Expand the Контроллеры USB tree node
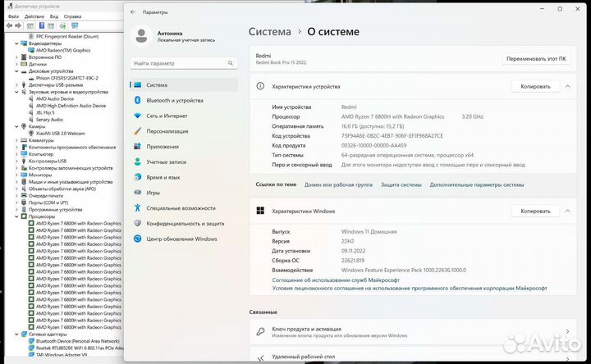The width and height of the screenshot is (591, 364). [16, 162]
